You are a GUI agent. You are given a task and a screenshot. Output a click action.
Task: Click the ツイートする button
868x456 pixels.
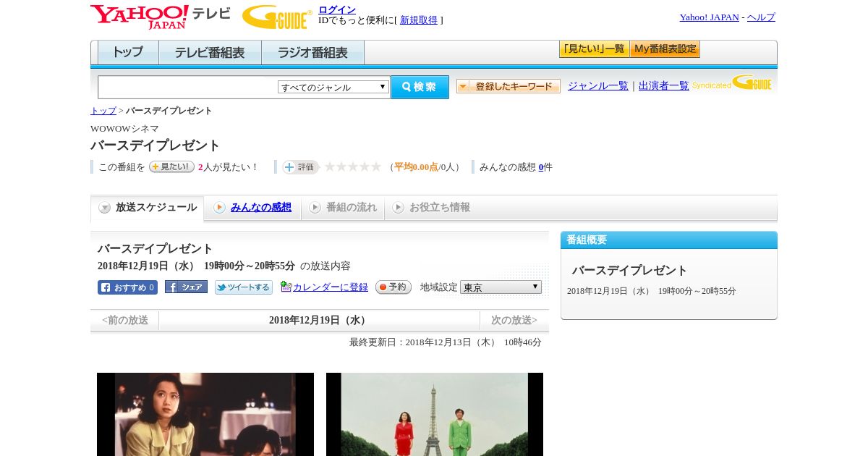click(x=244, y=287)
